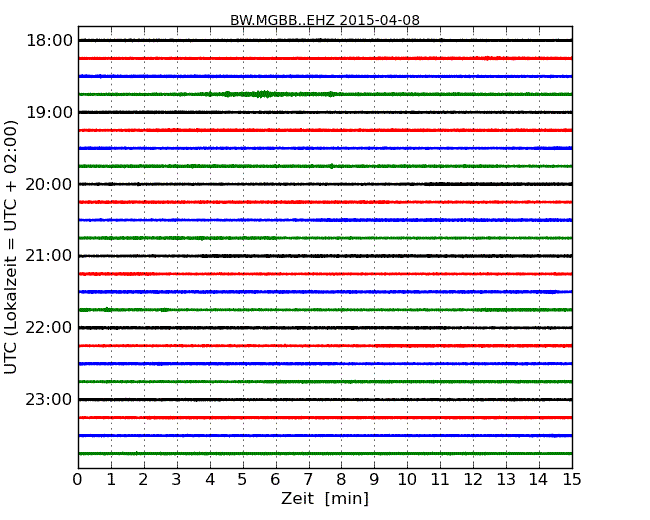This screenshot has width=650, height=520.
Task: Click the x-axis tick label 15
Action: point(572,480)
